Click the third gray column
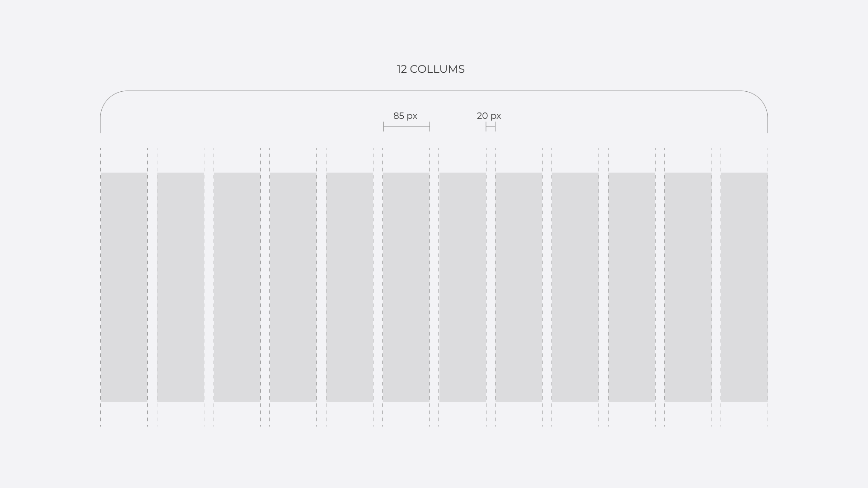This screenshot has width=868, height=488. 237,287
